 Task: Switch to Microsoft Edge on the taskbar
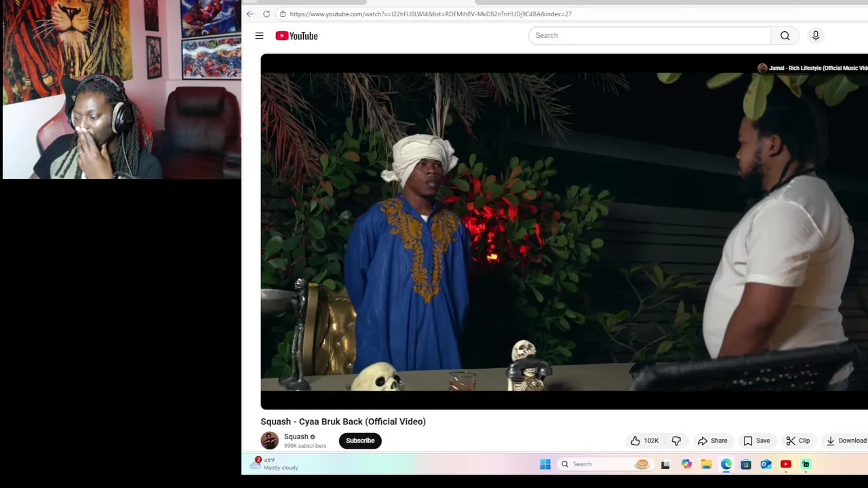(x=726, y=464)
